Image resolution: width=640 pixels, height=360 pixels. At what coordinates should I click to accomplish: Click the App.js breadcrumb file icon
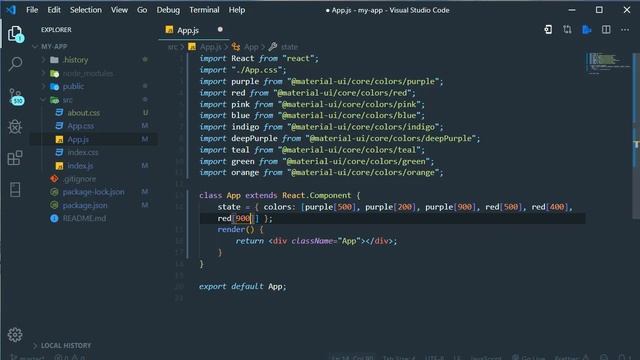click(192, 47)
